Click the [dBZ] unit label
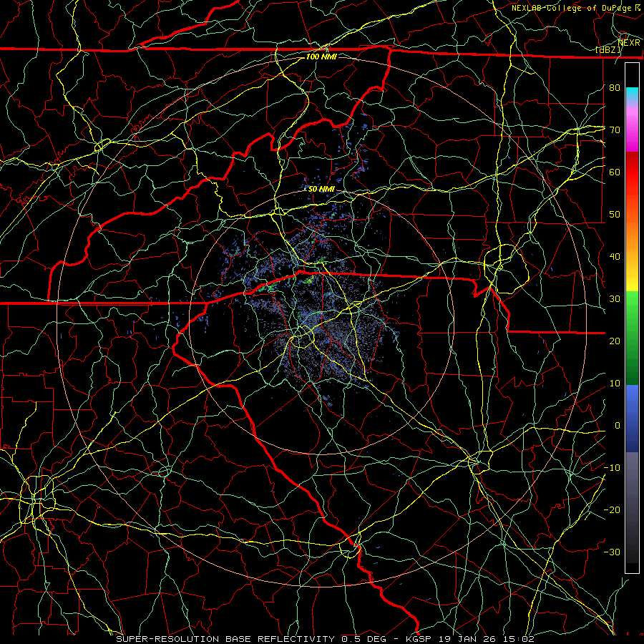This screenshot has width=644, height=644. coord(608,49)
